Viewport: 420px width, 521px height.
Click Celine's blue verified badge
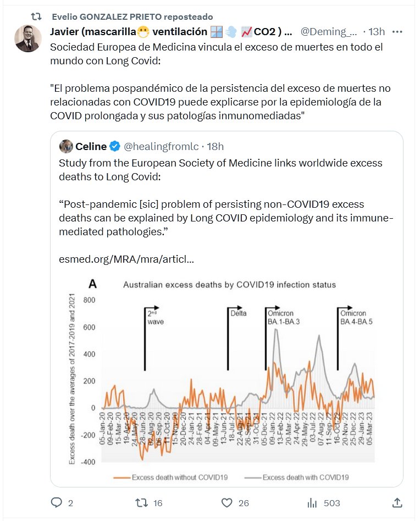point(115,146)
